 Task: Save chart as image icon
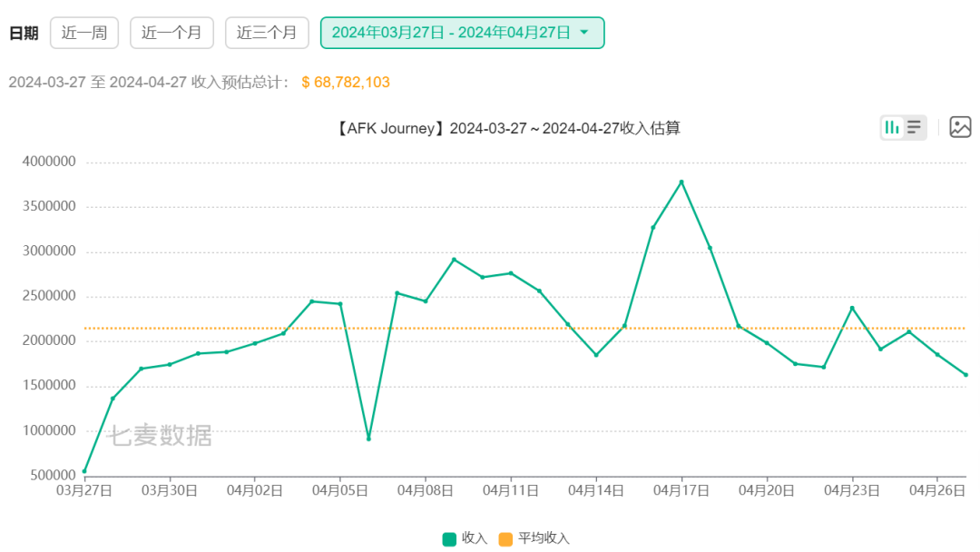coord(960,128)
